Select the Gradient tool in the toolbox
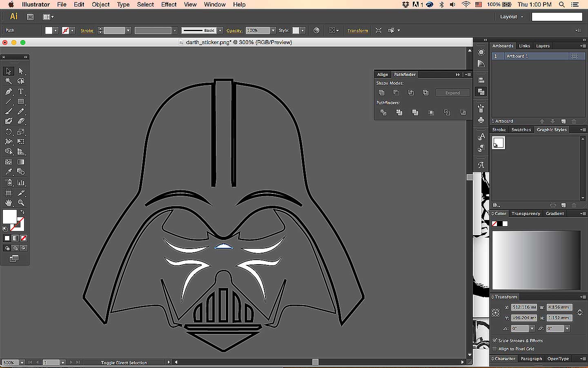 (x=21, y=162)
